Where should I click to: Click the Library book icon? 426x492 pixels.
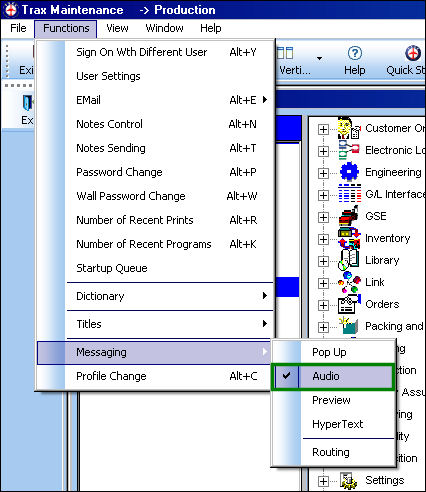[349, 260]
